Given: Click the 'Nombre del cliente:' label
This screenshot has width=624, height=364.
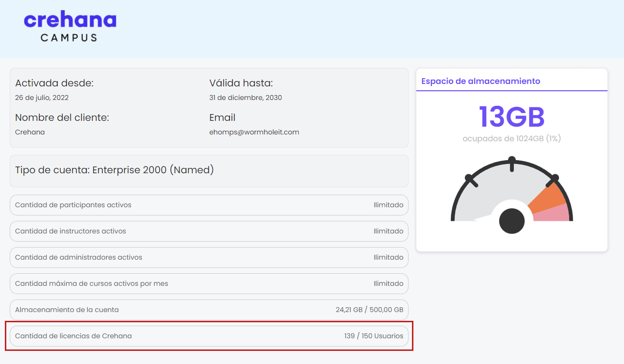Looking at the screenshot, I should [62, 117].
